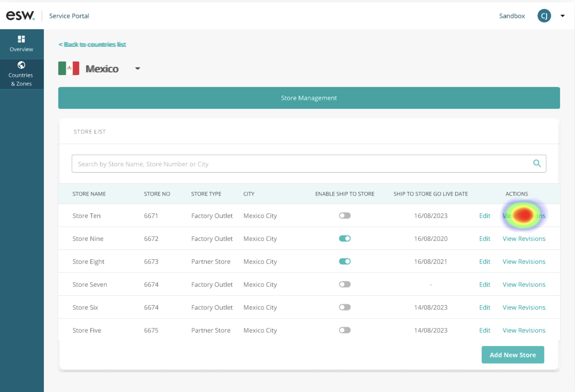Expand the Mexico country dropdown arrow
The height and width of the screenshot is (392, 575).
[138, 69]
